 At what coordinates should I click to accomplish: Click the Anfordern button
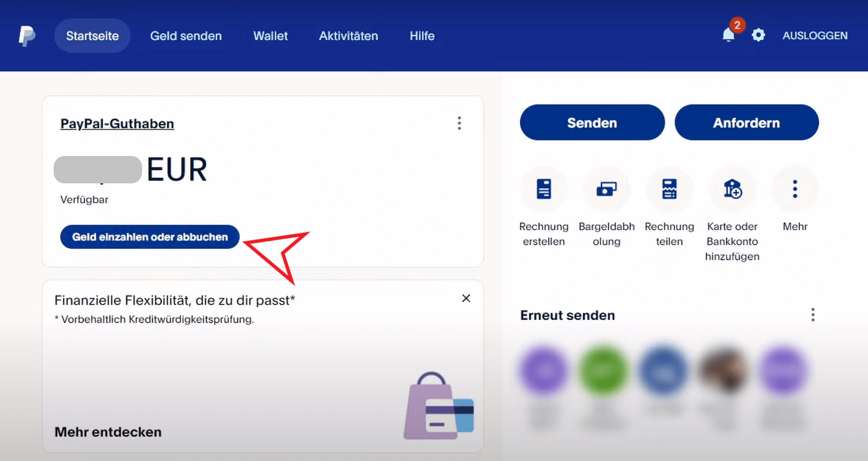[746, 122]
